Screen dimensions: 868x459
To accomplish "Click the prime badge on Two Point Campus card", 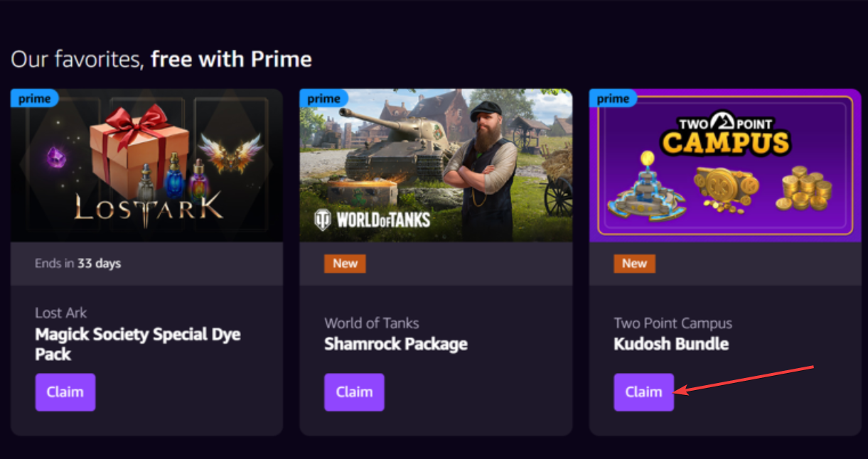I will [613, 98].
